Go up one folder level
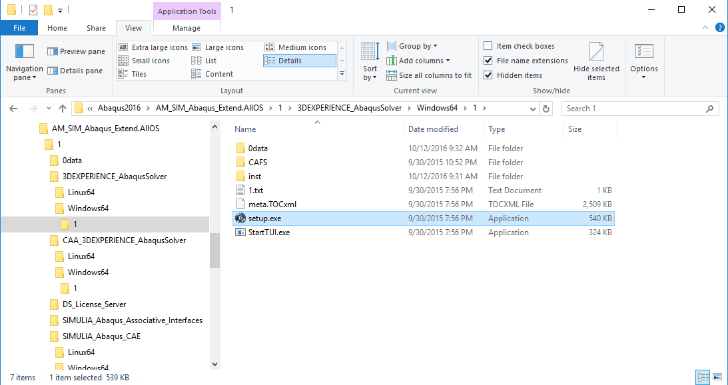This screenshot has height=385, width=728. [62, 109]
